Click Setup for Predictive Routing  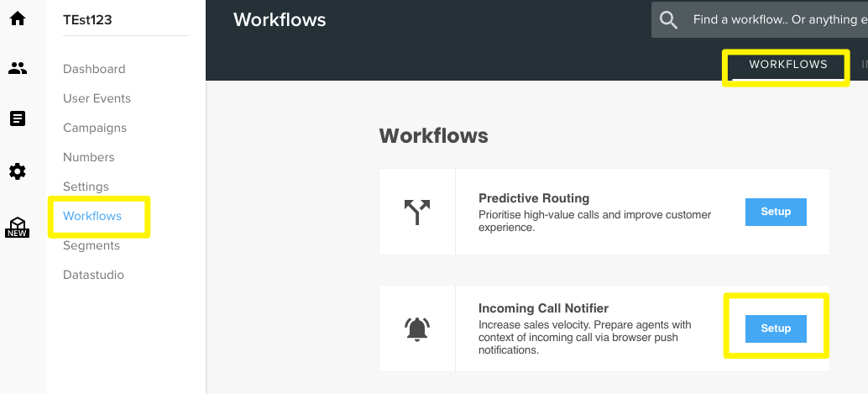click(x=776, y=212)
